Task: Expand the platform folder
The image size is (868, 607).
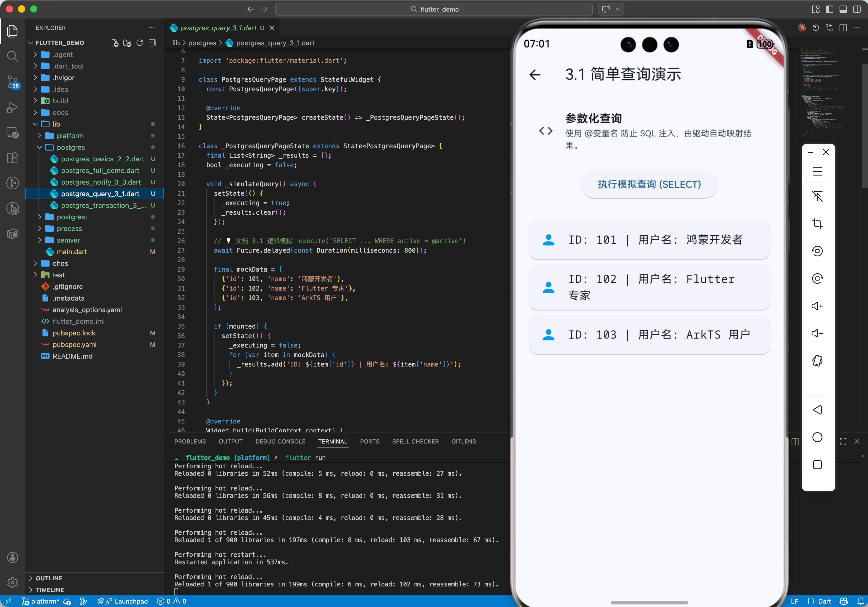Action: (x=70, y=135)
